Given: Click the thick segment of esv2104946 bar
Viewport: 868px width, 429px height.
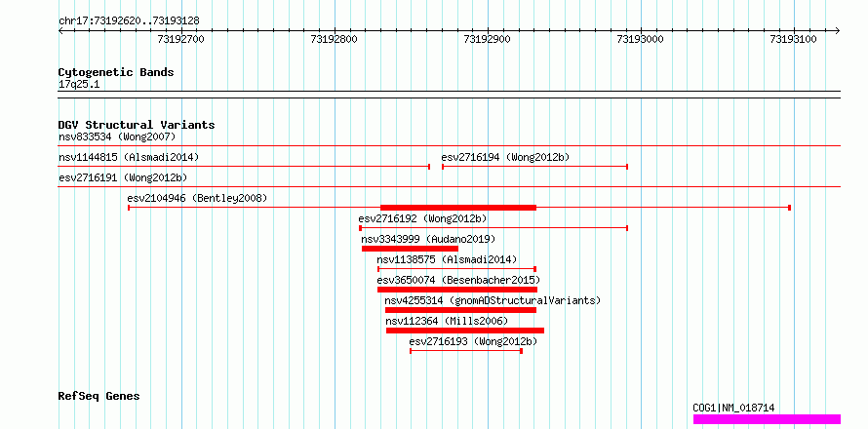Looking at the screenshot, I should [458, 208].
